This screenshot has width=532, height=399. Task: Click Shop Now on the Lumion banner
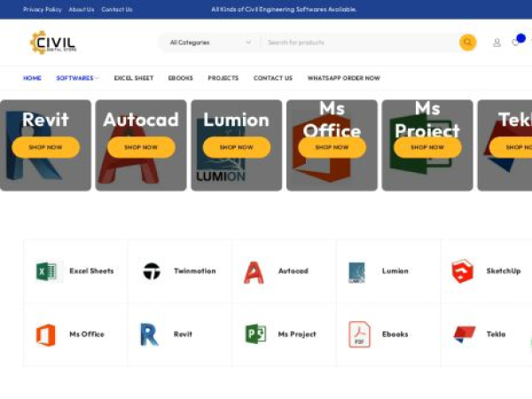pos(237,147)
